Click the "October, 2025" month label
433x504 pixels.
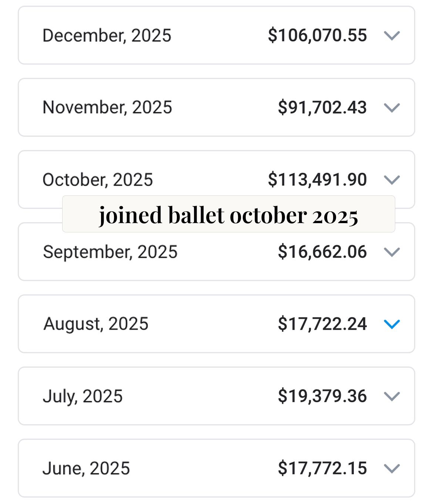pos(98,180)
